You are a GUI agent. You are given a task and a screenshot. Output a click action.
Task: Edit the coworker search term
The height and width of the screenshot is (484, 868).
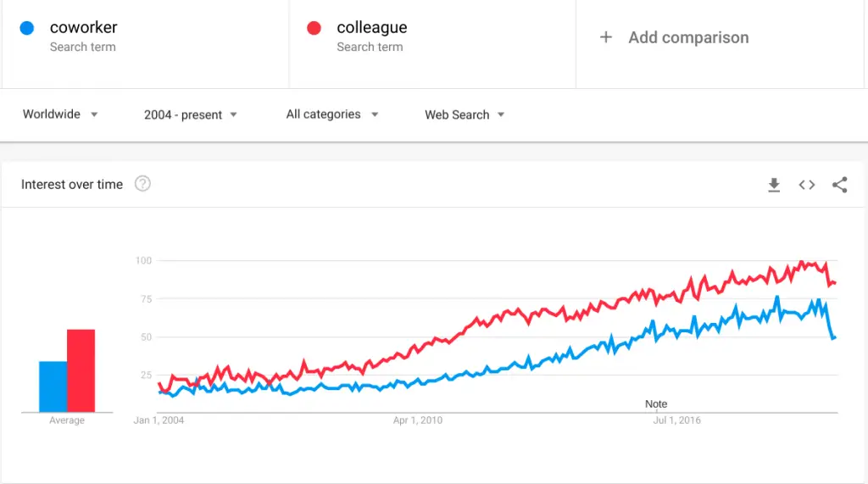point(84,27)
